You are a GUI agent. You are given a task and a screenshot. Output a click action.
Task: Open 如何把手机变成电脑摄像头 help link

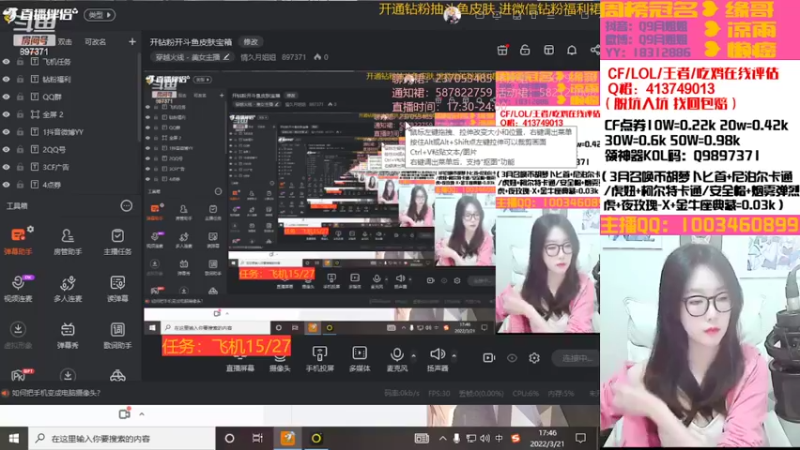tap(56, 393)
